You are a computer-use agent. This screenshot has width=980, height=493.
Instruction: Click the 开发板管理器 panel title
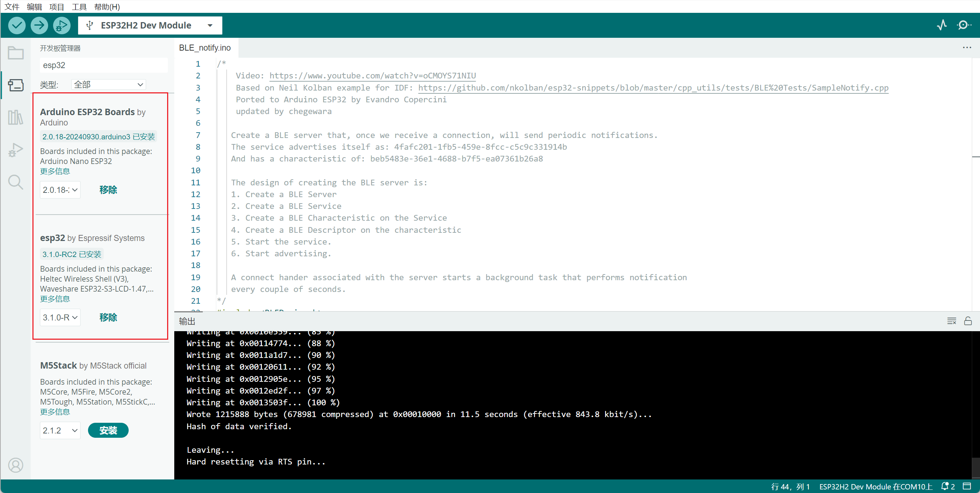point(60,48)
